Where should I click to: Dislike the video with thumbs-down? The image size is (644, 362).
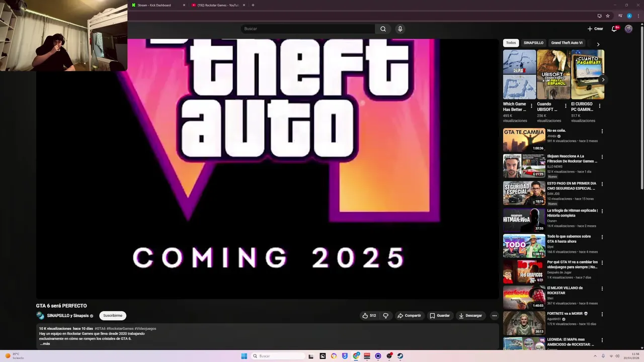(386, 316)
